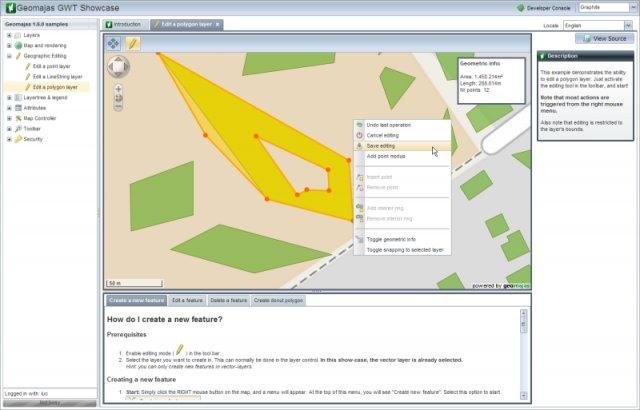Open the Create a new feature tab
Viewport: 640px width, 410px height.
(x=136, y=300)
